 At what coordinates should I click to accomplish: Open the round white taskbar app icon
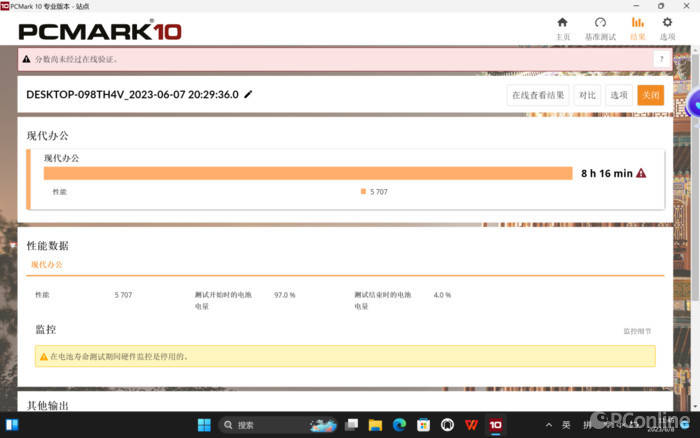pos(447,425)
